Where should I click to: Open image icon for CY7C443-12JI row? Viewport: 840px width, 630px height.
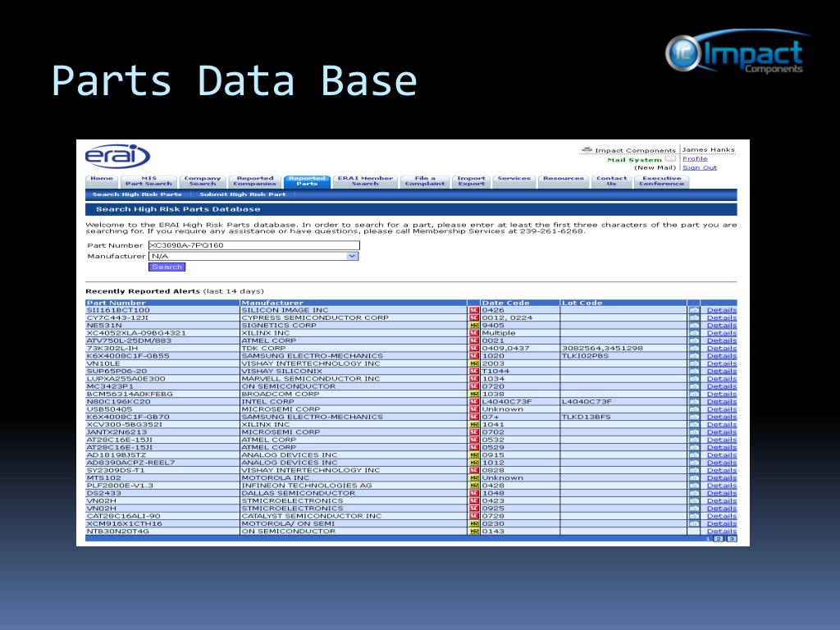click(x=694, y=317)
